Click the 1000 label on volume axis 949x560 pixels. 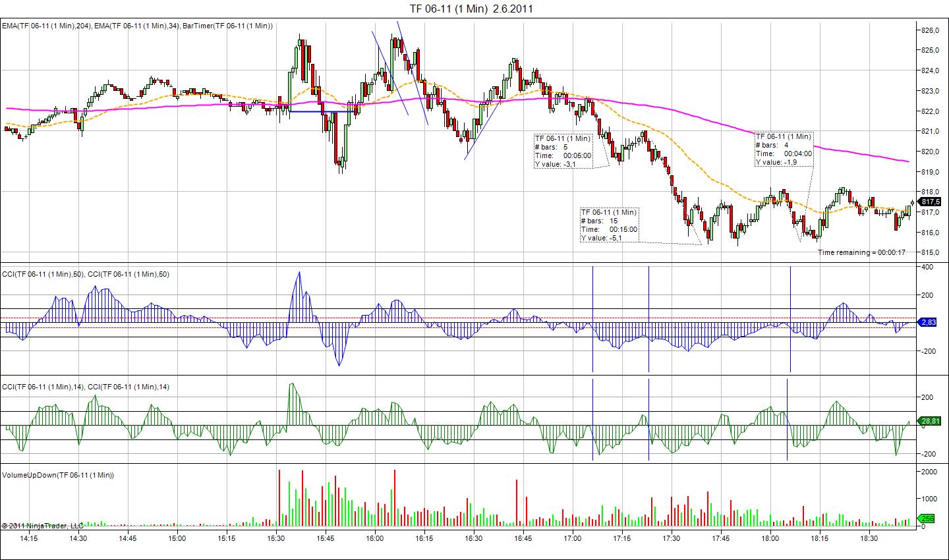tap(929, 499)
